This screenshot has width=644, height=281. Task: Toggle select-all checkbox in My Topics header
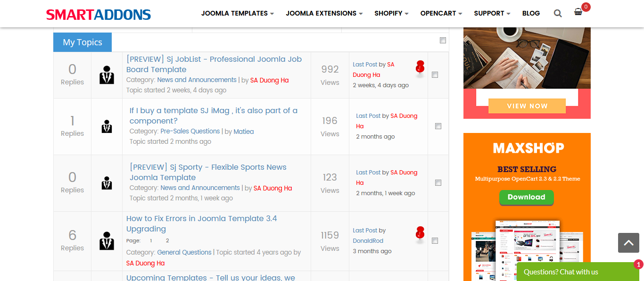(443, 41)
